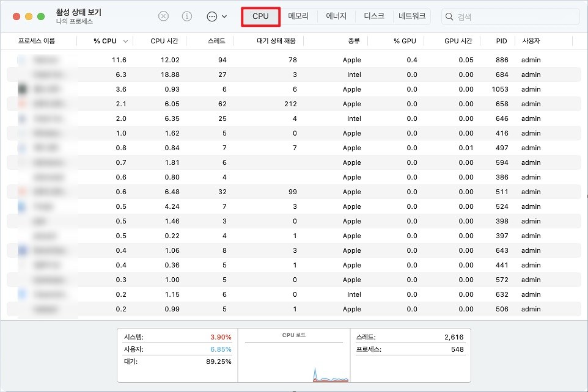Click the stop process (X) toolbar icon
This screenshot has height=392, width=588.
163,16
